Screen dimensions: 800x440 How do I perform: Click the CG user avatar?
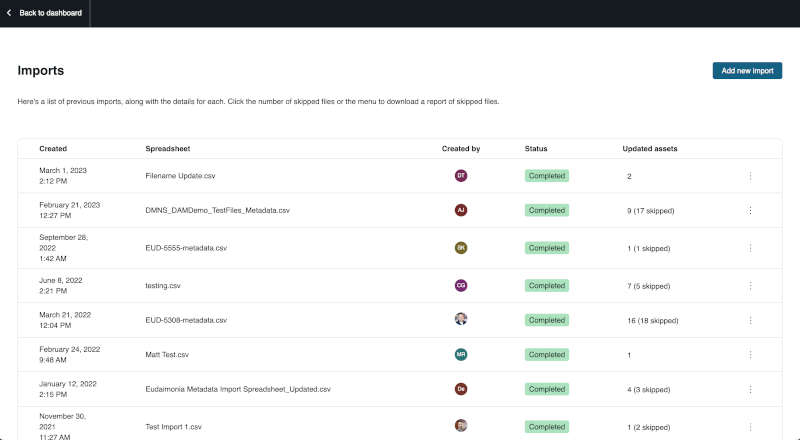pyautogui.click(x=461, y=285)
